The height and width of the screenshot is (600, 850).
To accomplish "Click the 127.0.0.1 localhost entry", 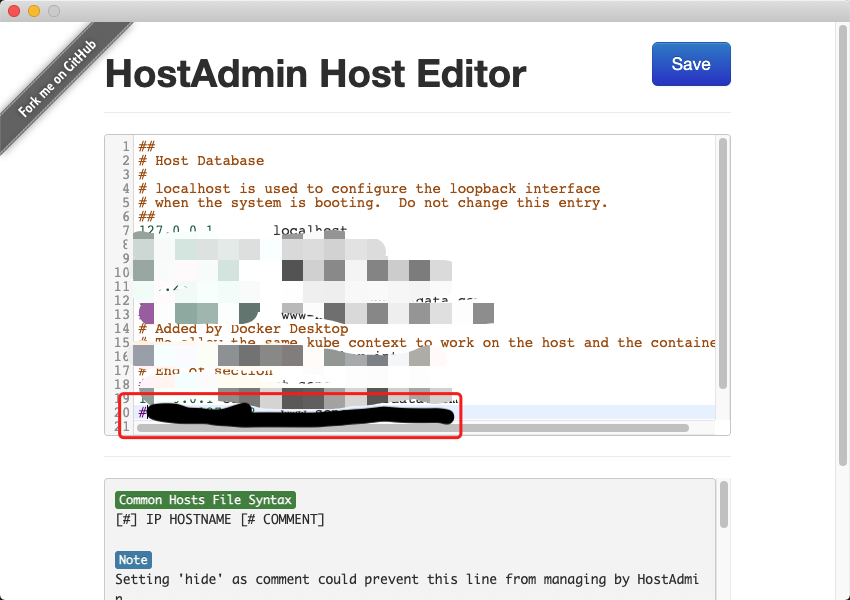I will [x=243, y=230].
